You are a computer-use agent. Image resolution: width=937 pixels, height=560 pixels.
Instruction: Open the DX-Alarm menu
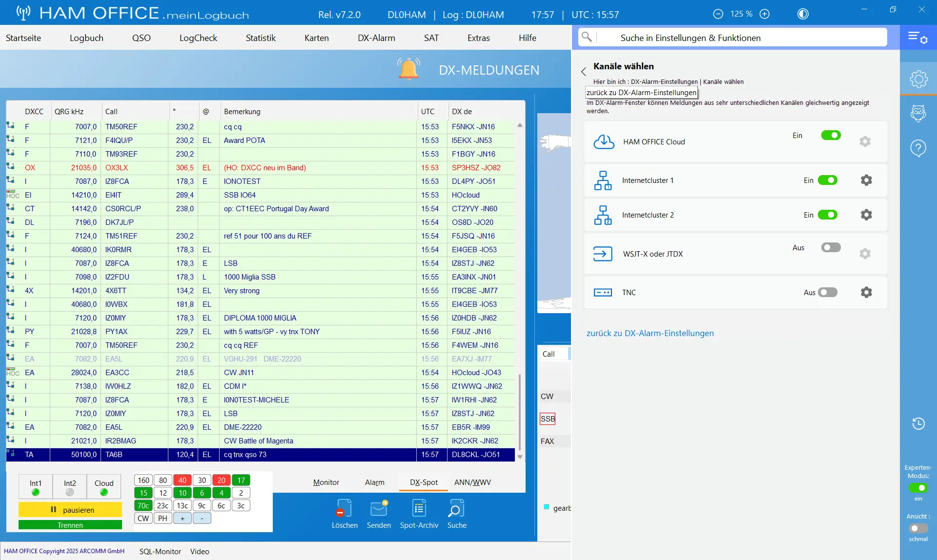(376, 38)
